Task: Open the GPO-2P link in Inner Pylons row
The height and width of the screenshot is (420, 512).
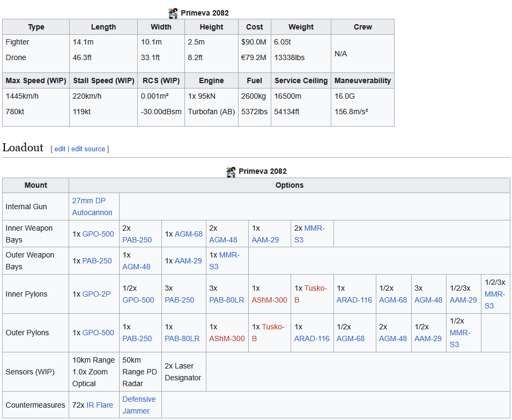Action: pos(97,294)
